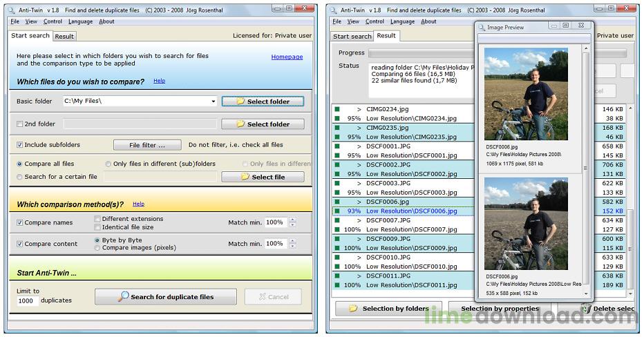The image size is (644, 337).
Task: Click Image Preview window magnifier icon
Action: coord(482,27)
